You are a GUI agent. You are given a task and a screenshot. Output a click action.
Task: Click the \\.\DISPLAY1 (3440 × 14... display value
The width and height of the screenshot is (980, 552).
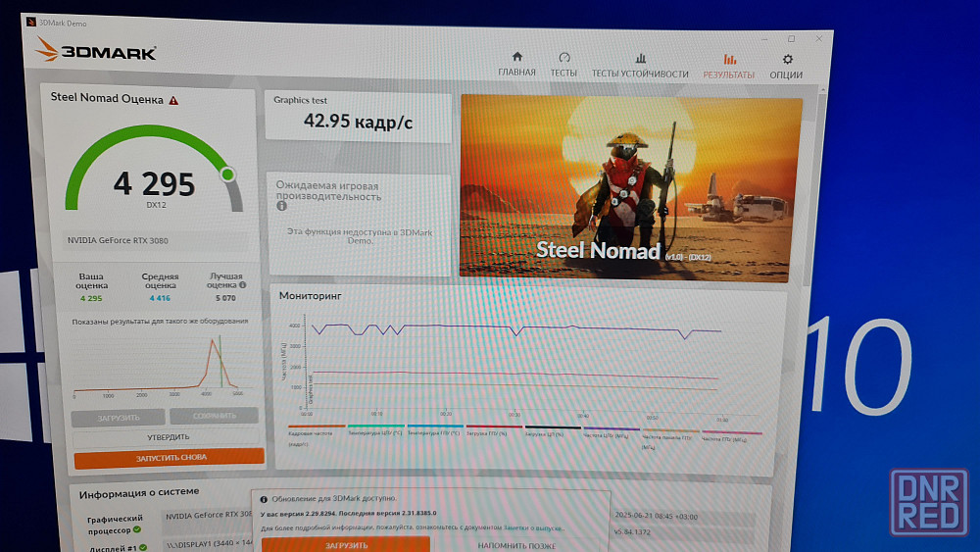pos(210,544)
